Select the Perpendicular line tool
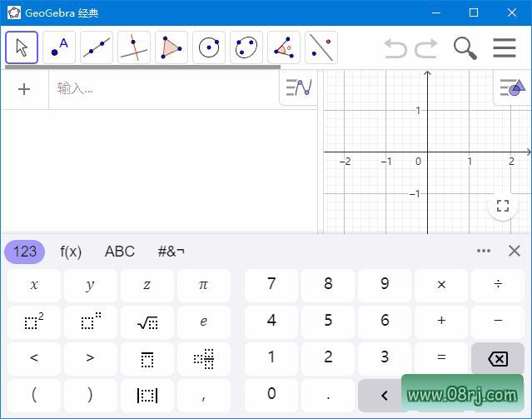 pos(134,47)
